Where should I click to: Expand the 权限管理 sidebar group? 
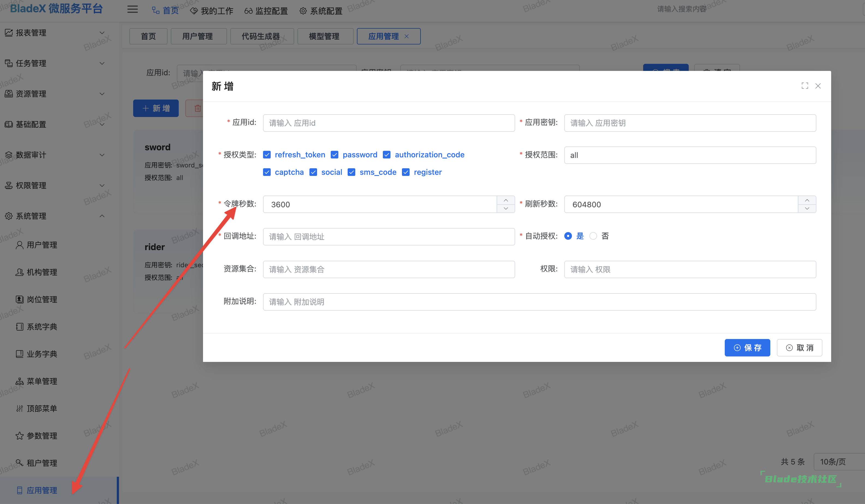click(x=102, y=186)
